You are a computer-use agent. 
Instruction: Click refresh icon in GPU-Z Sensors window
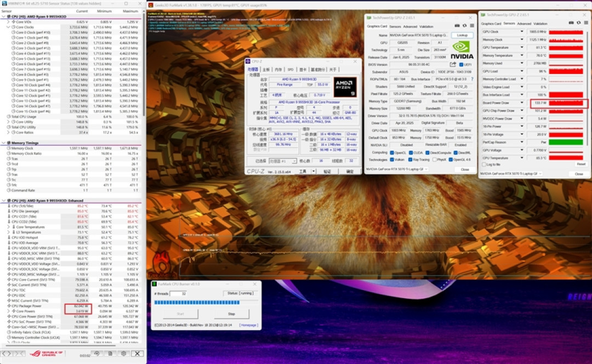coord(578,22)
